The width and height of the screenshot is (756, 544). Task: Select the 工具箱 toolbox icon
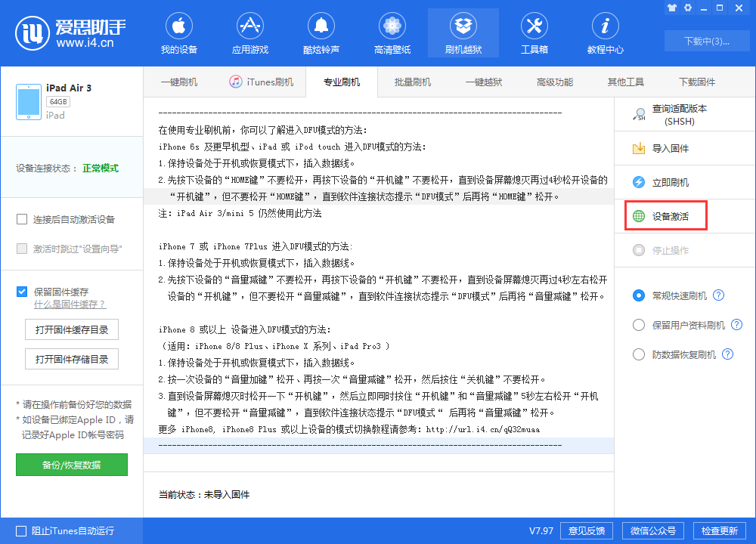pos(534,32)
